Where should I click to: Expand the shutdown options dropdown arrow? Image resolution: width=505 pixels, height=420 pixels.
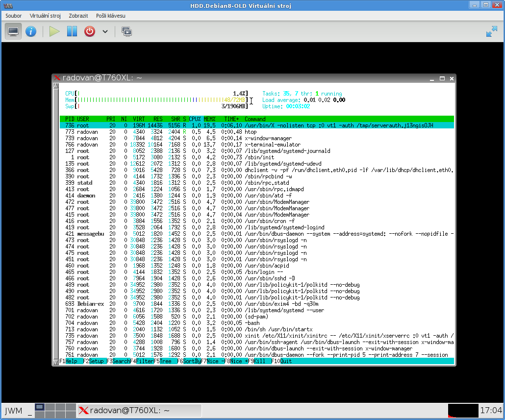point(105,31)
